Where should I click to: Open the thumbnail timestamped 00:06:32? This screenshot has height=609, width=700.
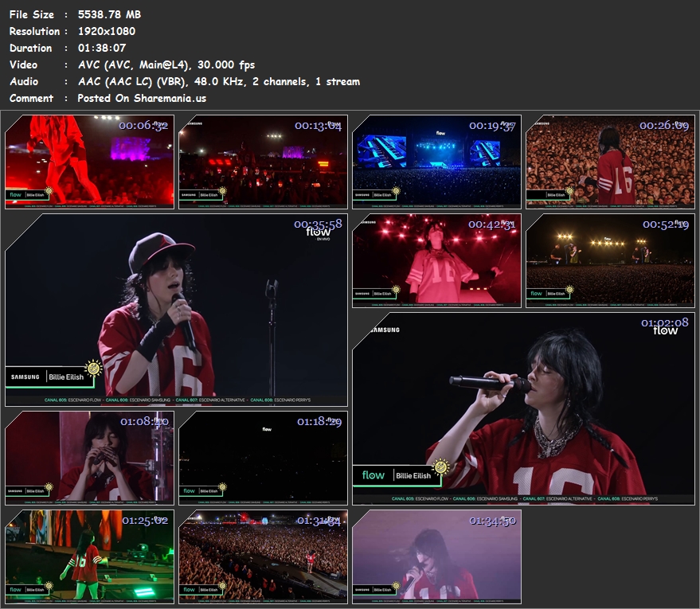89,162
